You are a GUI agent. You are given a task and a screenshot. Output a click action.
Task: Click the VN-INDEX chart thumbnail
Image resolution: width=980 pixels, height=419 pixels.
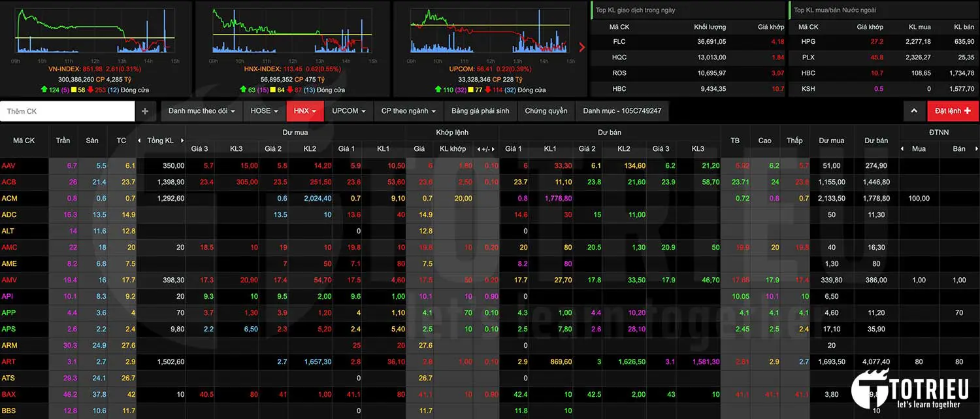coord(95,31)
